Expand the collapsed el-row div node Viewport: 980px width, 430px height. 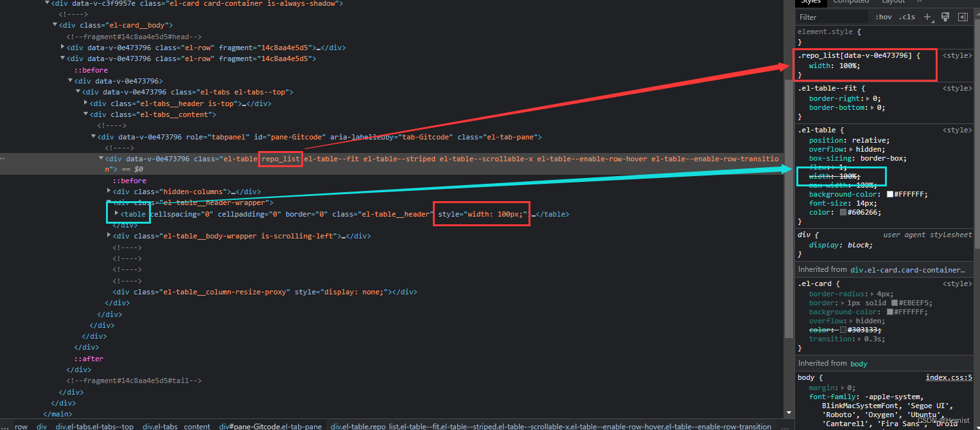point(62,47)
